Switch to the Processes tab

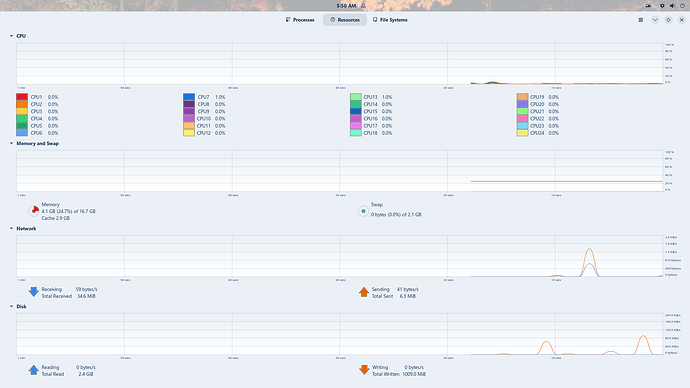pyautogui.click(x=300, y=20)
